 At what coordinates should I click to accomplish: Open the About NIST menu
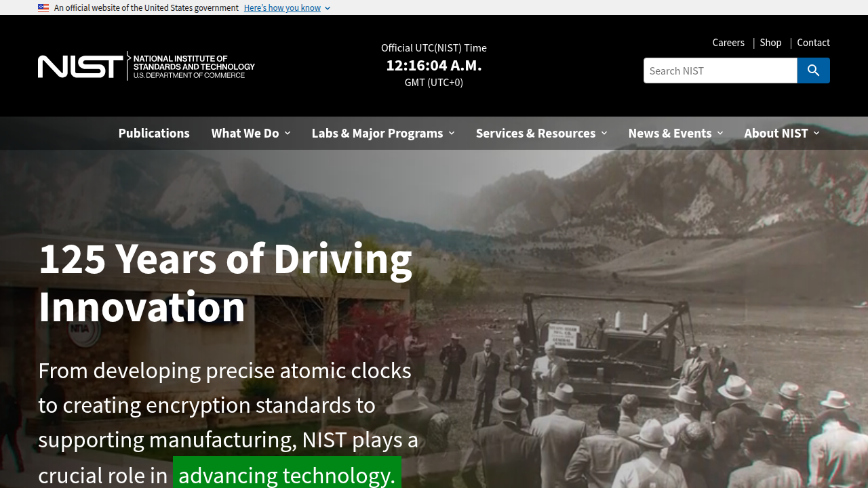[x=782, y=133]
